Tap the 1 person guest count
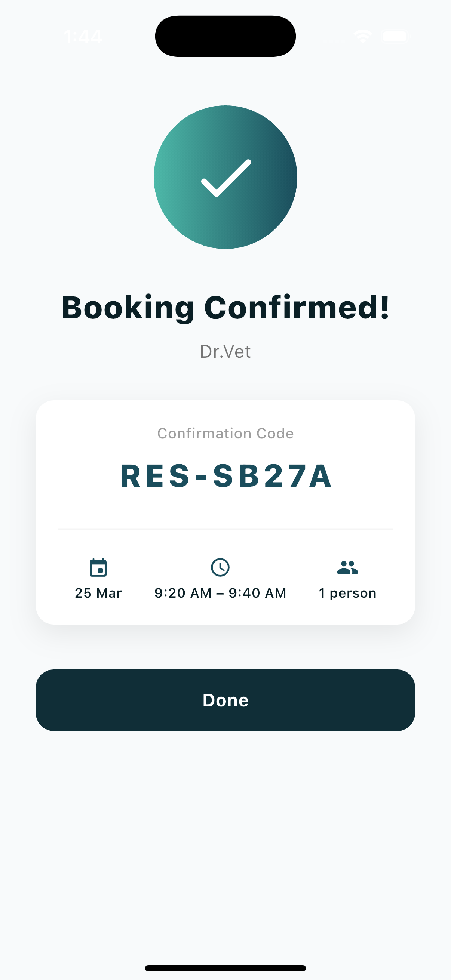The height and width of the screenshot is (980, 451). coord(347,593)
